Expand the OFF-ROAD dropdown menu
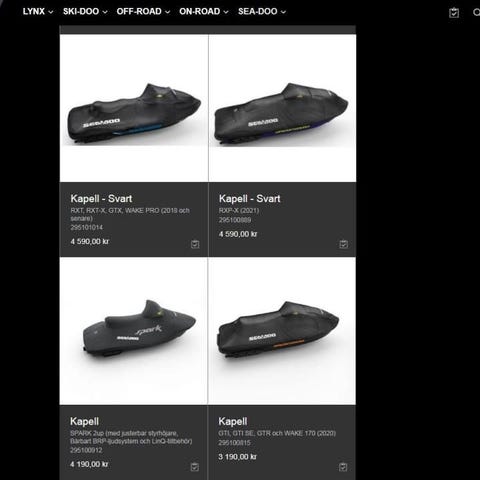 click(143, 12)
